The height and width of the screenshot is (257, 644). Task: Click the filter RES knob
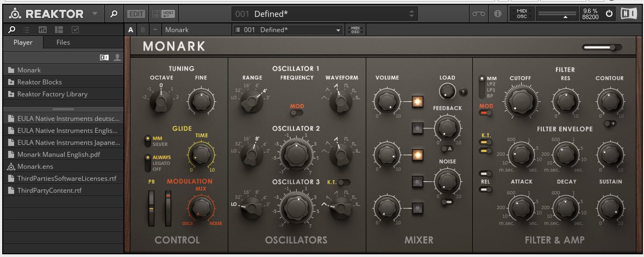[x=565, y=101]
